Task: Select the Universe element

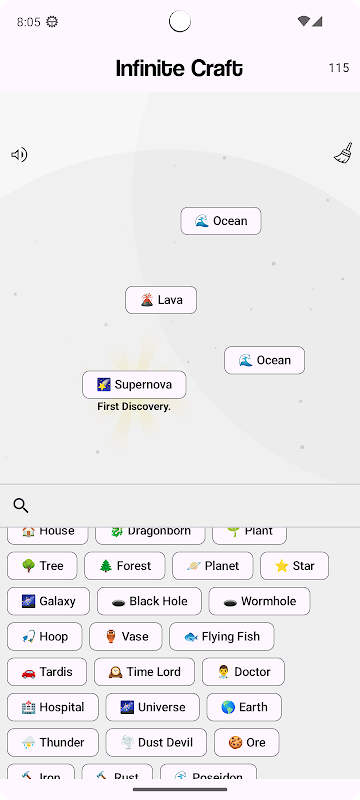Action: click(152, 707)
